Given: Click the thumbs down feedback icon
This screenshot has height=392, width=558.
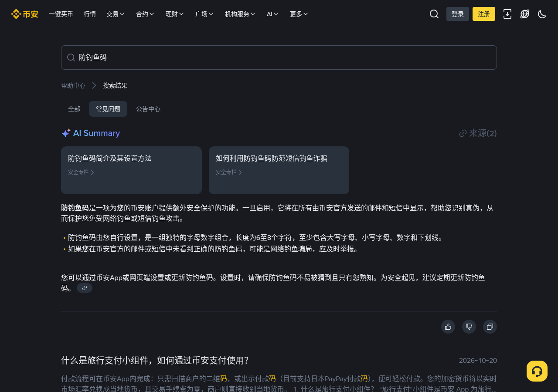Looking at the screenshot, I should [x=469, y=327].
